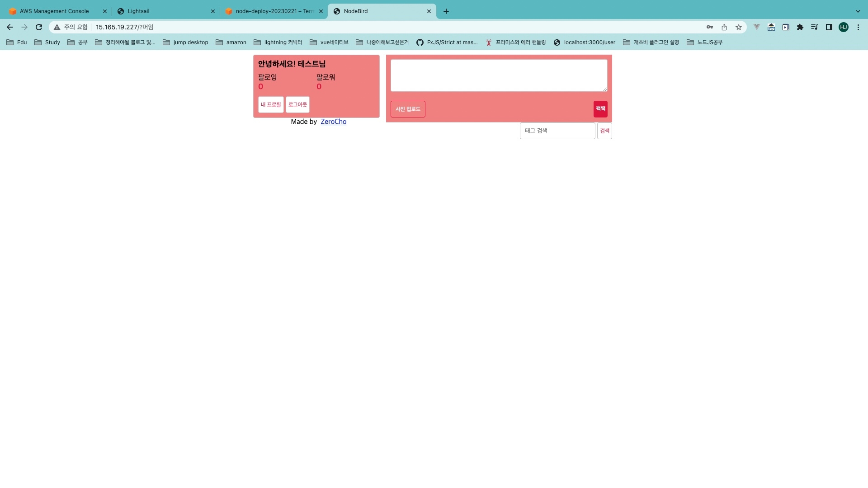Open the 노드JS공부 bookmark folder
Screen dimensions: 868x488
(x=705, y=42)
